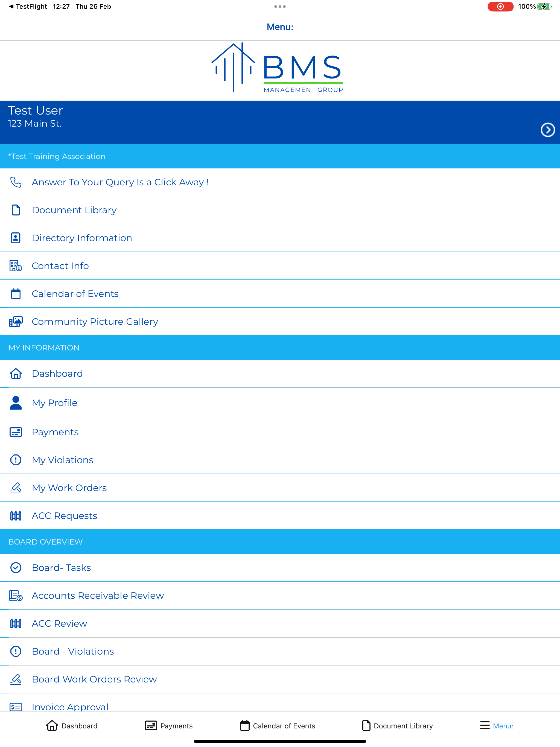Screen dimensions: 560x747
Task: Tap the gavel icon beside Board Work Orders Review
Action: (x=16, y=679)
